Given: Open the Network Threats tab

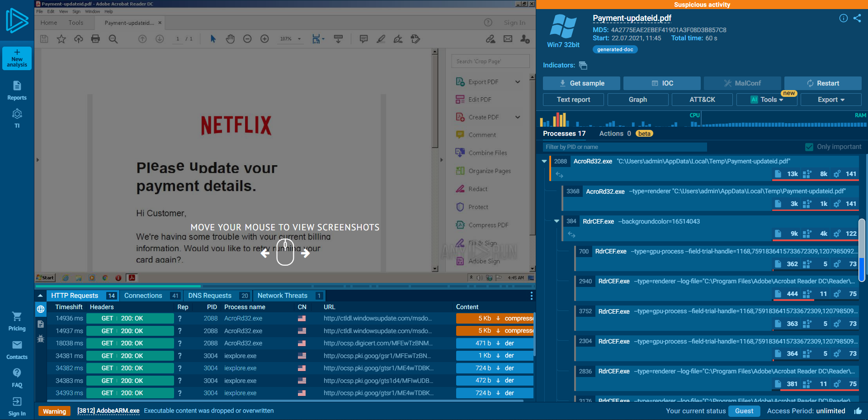Looking at the screenshot, I should point(289,296).
